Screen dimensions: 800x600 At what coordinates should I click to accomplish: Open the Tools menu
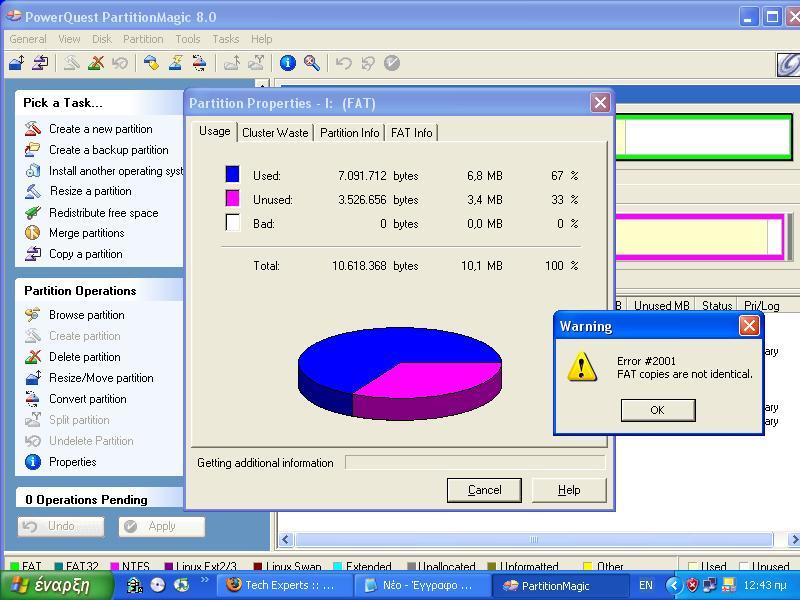(188, 39)
